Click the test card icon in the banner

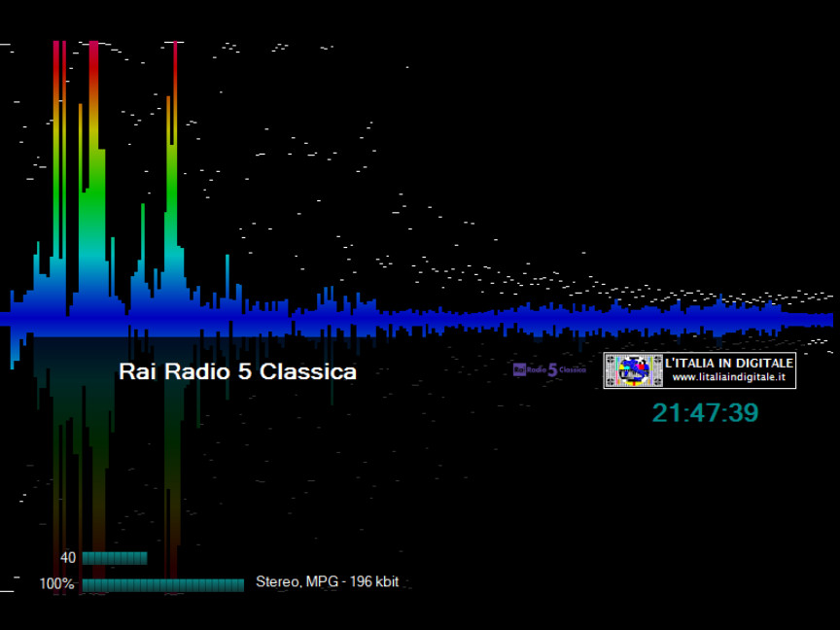tap(633, 370)
